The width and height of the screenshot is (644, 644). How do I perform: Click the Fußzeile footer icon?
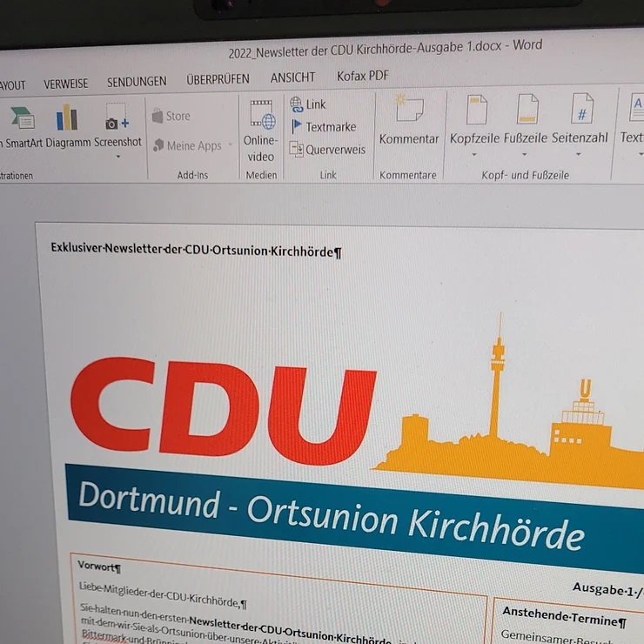(x=527, y=109)
